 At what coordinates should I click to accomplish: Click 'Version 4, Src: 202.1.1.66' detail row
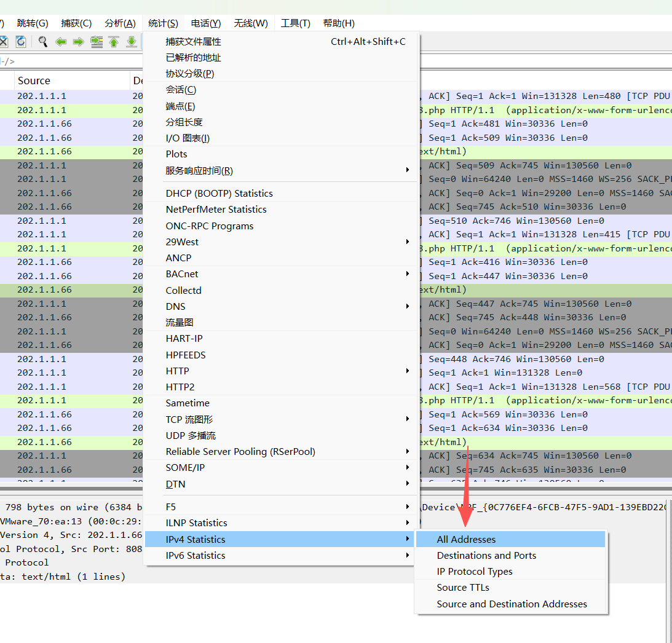click(x=71, y=535)
